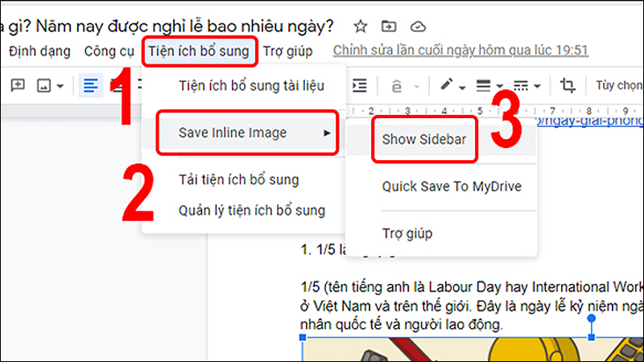Click the move-to-folder icon beside title
The height and width of the screenshot is (362, 644).
pos(389,27)
